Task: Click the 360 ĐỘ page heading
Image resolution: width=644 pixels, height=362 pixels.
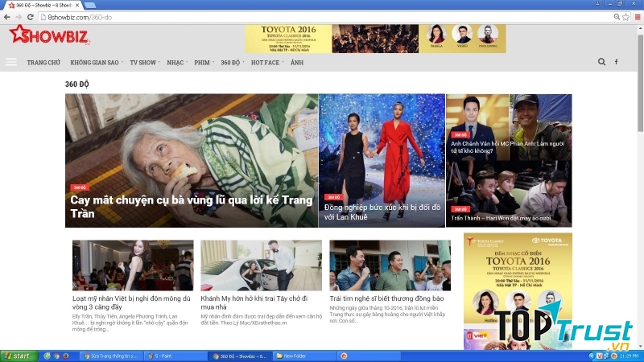Action: point(76,84)
